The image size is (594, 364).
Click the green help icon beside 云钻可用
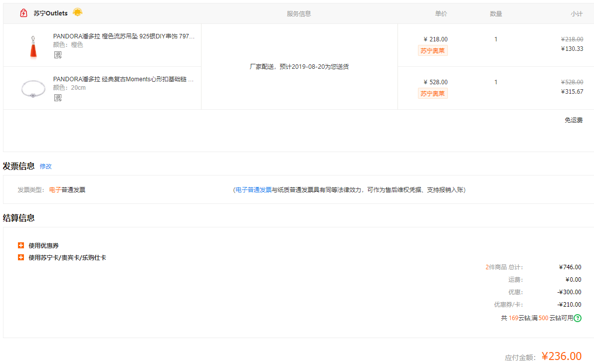click(578, 318)
